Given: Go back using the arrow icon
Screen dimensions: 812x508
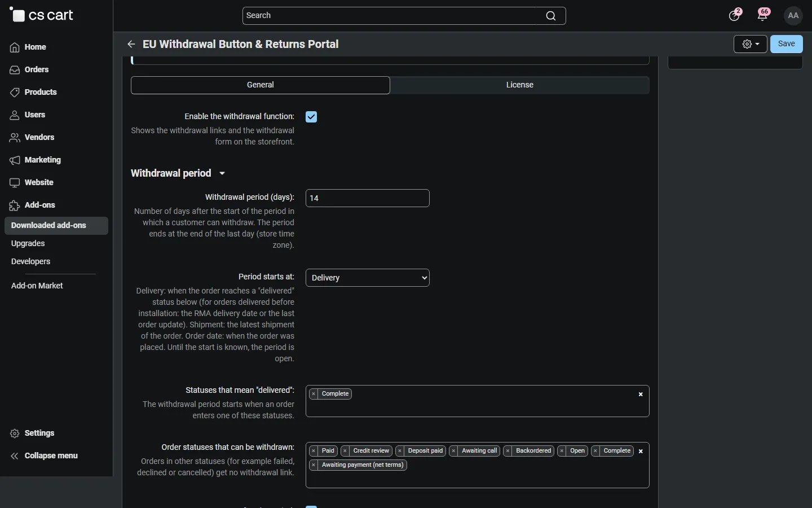Looking at the screenshot, I should click(131, 44).
